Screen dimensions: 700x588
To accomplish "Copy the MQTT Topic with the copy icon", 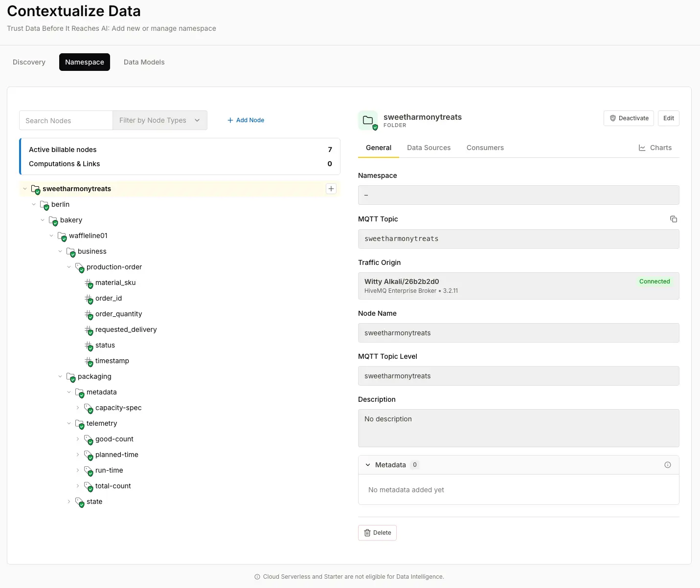I will pos(674,219).
